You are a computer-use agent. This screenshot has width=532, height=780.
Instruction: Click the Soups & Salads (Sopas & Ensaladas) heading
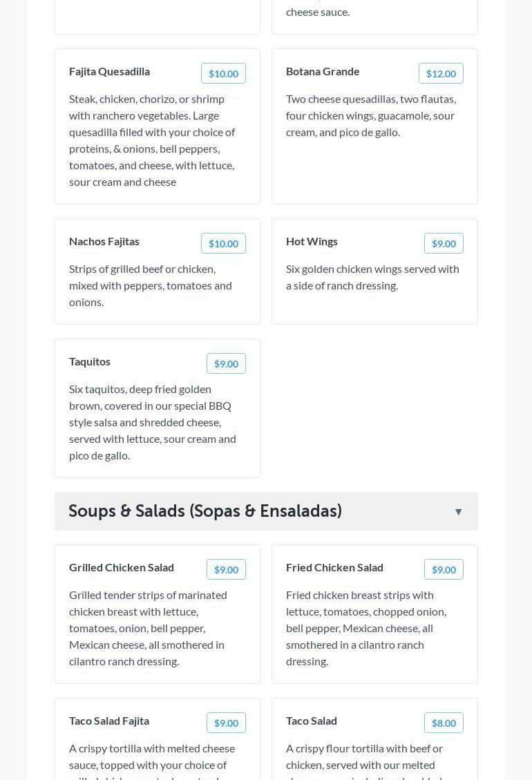(x=205, y=511)
